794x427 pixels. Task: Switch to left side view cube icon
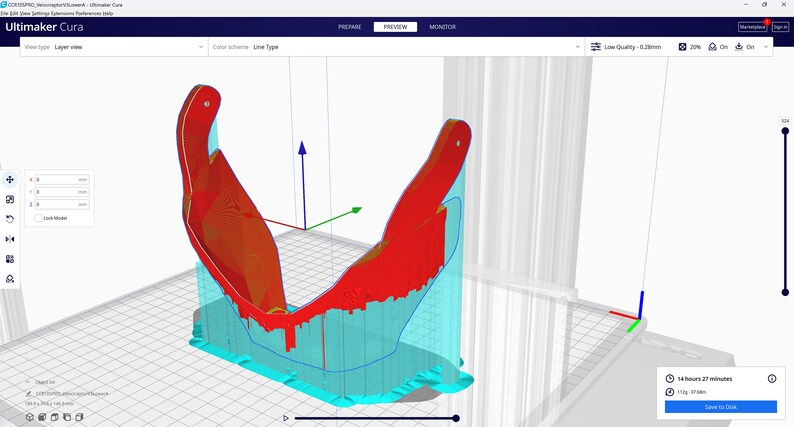[x=67, y=417]
